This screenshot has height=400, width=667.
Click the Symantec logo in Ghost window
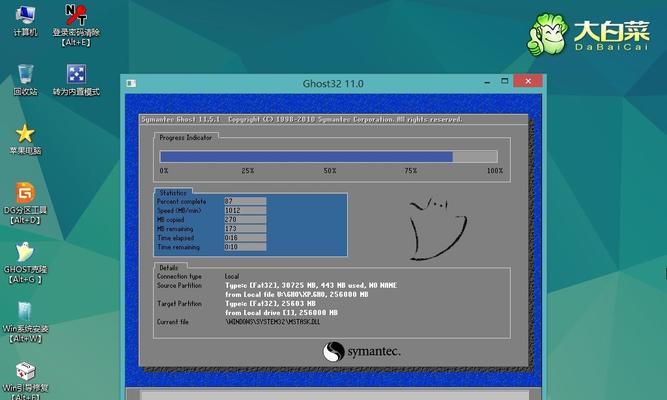click(x=362, y=352)
